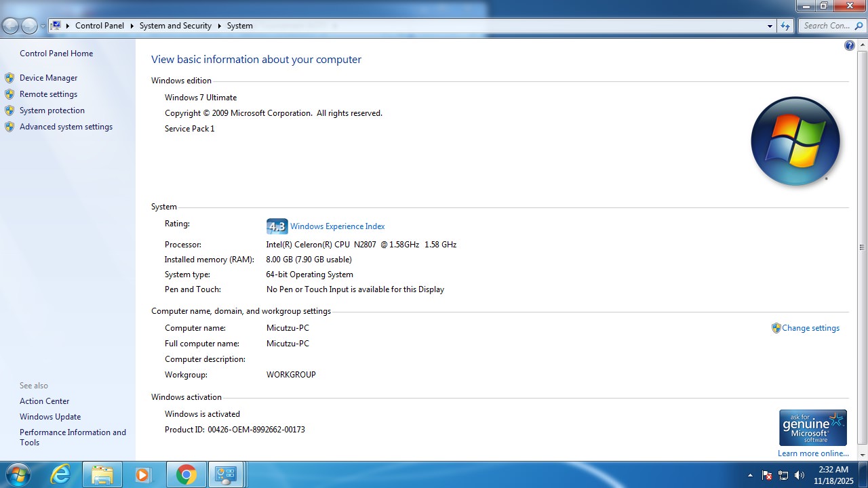
Task: Open Advanced system settings link
Action: [x=66, y=127]
